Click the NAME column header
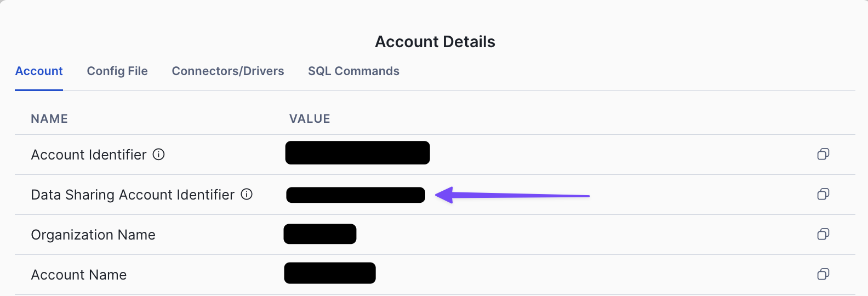This screenshot has height=296, width=868. (x=49, y=119)
